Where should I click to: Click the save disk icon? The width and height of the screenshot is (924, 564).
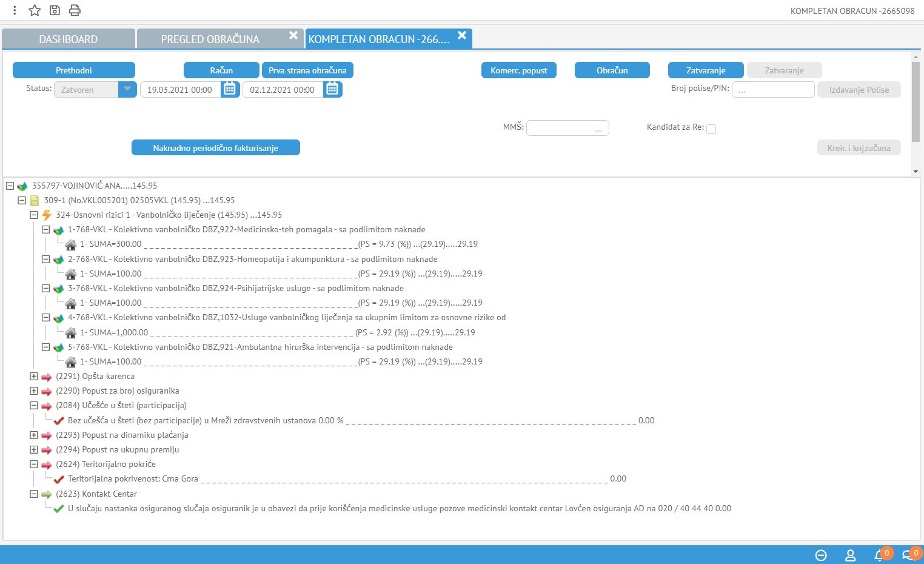55,10
